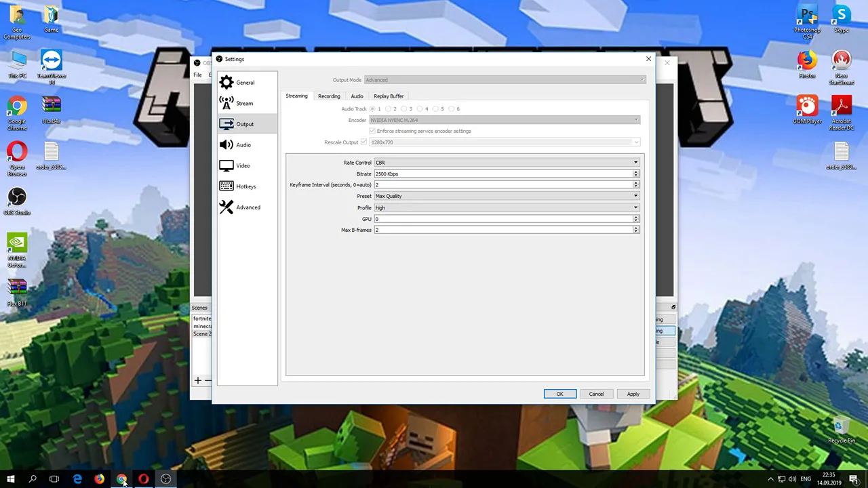The width and height of the screenshot is (868, 488).
Task: Click the Cancel button
Action: point(596,394)
